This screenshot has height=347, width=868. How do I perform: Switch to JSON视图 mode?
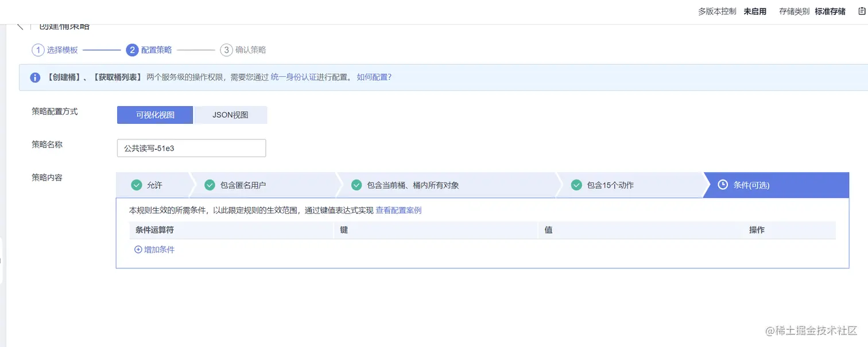[x=230, y=115]
